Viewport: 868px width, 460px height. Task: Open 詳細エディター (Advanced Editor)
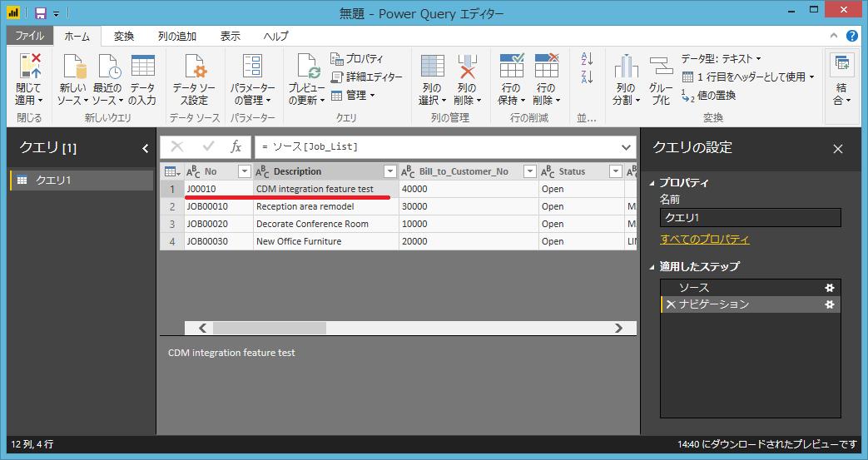click(x=366, y=77)
